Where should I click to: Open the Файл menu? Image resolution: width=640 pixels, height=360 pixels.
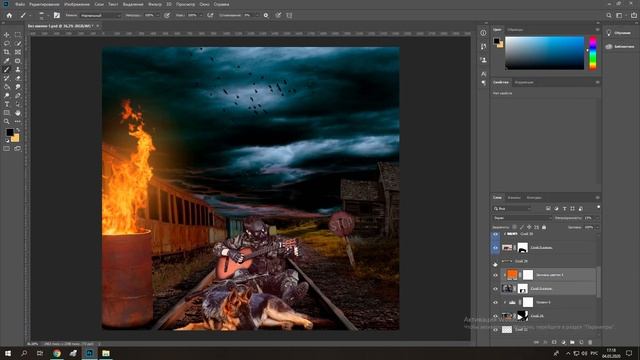[x=20, y=4]
